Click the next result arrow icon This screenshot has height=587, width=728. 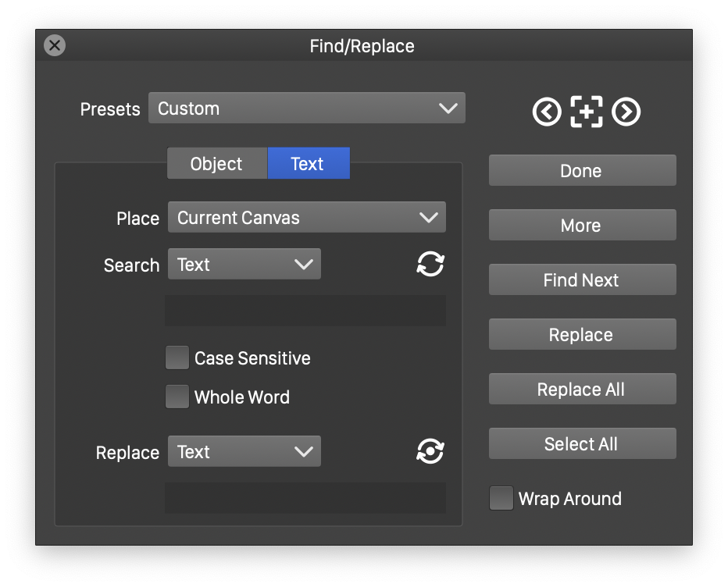click(626, 112)
